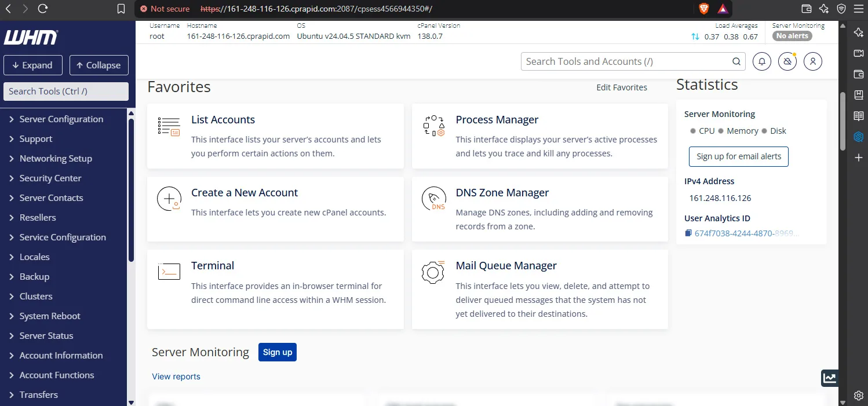
Task: Open the Brave sidebar reading list icon
Action: (x=859, y=116)
